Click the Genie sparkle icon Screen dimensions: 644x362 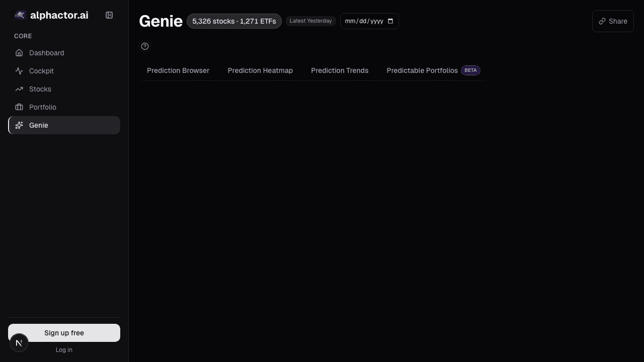[x=19, y=125]
